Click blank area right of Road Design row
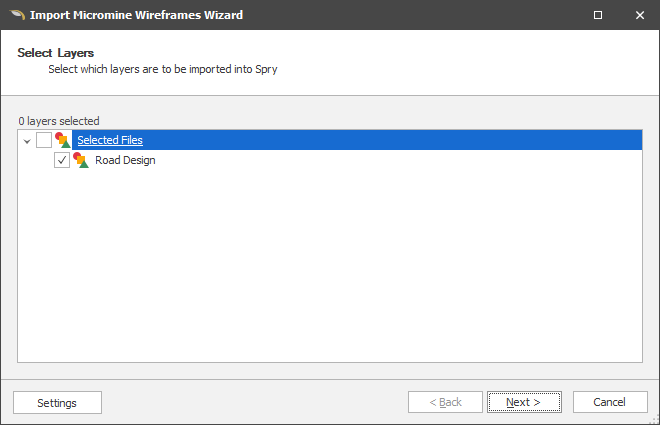The width and height of the screenshot is (660, 425). click(400, 160)
